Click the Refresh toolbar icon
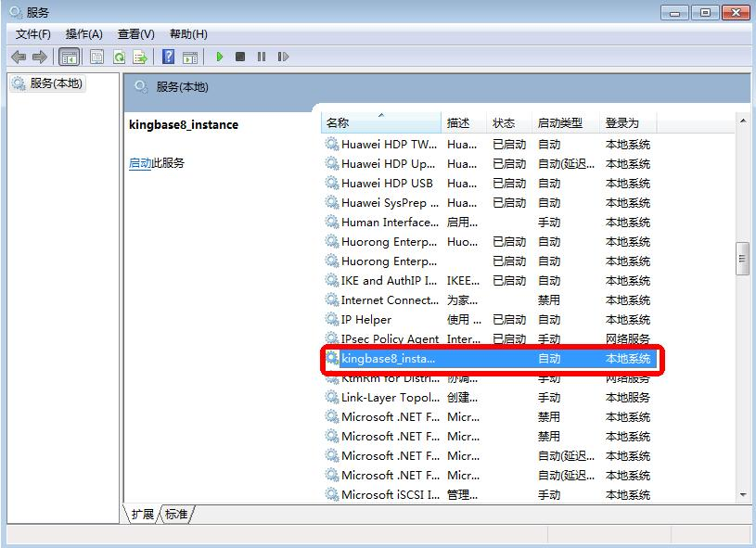The height and width of the screenshot is (548, 756). (119, 57)
